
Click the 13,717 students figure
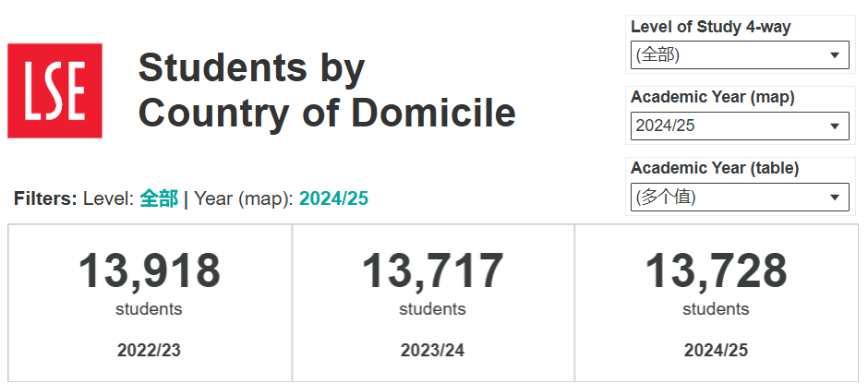[432, 271]
